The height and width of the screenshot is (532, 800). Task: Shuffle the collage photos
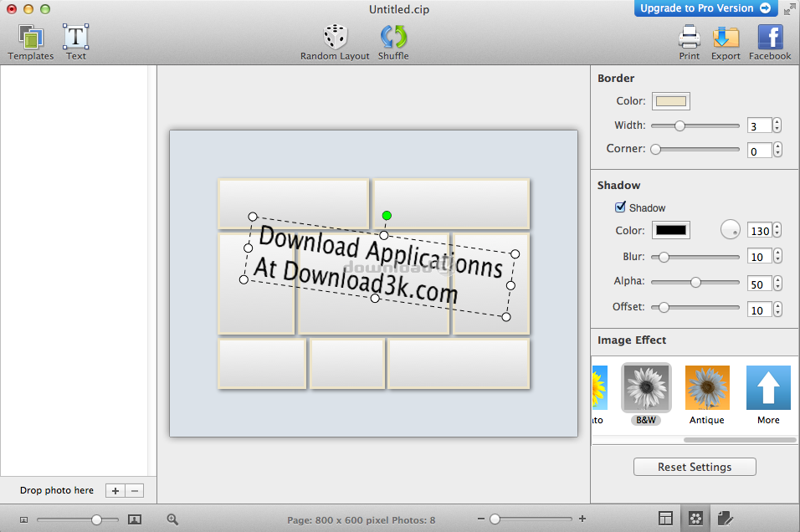pyautogui.click(x=393, y=43)
